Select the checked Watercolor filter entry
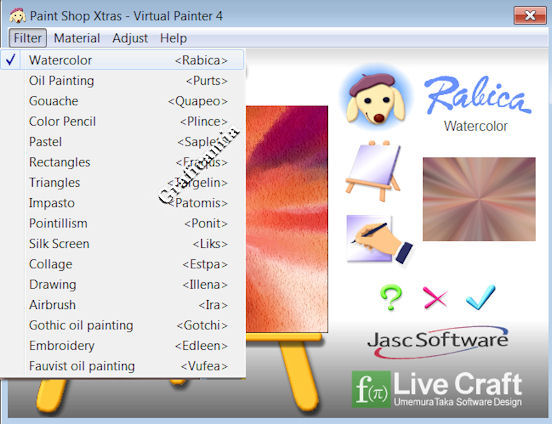 [x=122, y=60]
